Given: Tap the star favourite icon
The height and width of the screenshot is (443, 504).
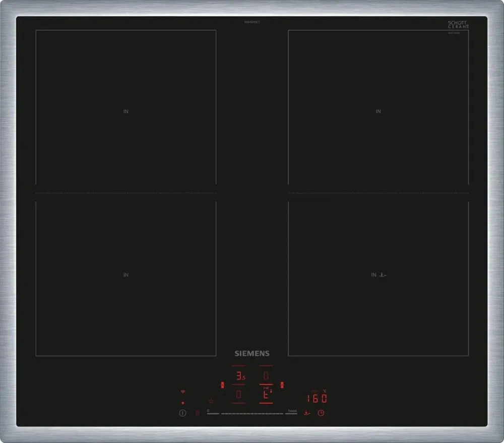Looking at the screenshot, I should pos(211,401).
